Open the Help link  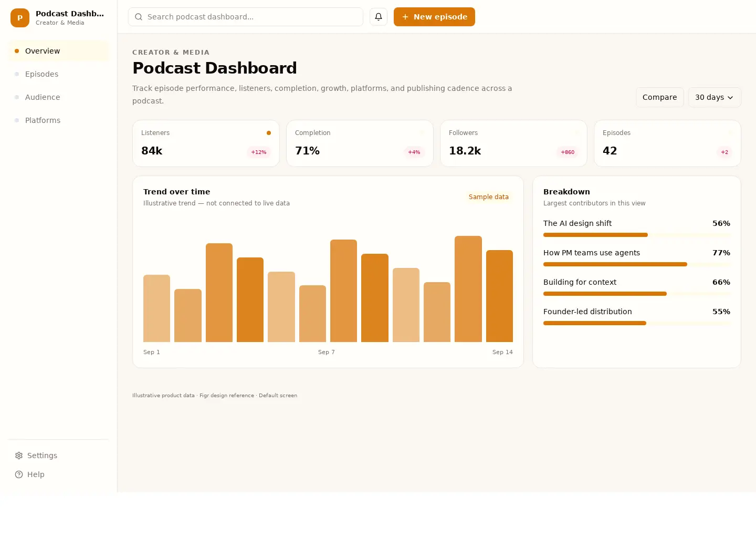[x=58, y=474]
